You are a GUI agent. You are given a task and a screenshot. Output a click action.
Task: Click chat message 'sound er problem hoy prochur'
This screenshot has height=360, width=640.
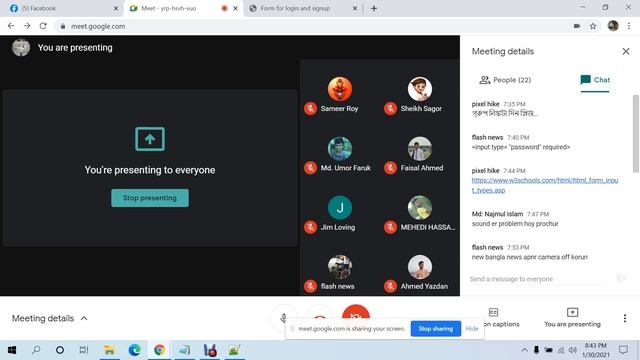(515, 224)
